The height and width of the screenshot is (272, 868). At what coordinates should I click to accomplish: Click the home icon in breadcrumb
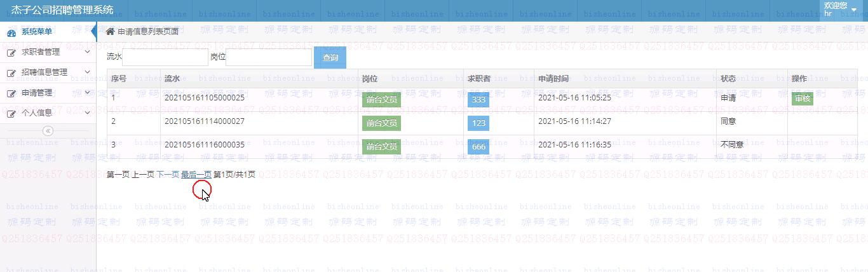click(111, 31)
